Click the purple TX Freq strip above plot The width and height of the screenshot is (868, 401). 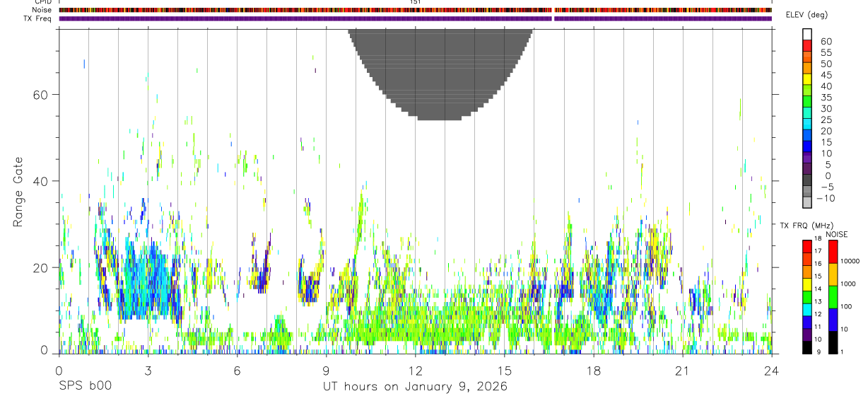point(415,18)
